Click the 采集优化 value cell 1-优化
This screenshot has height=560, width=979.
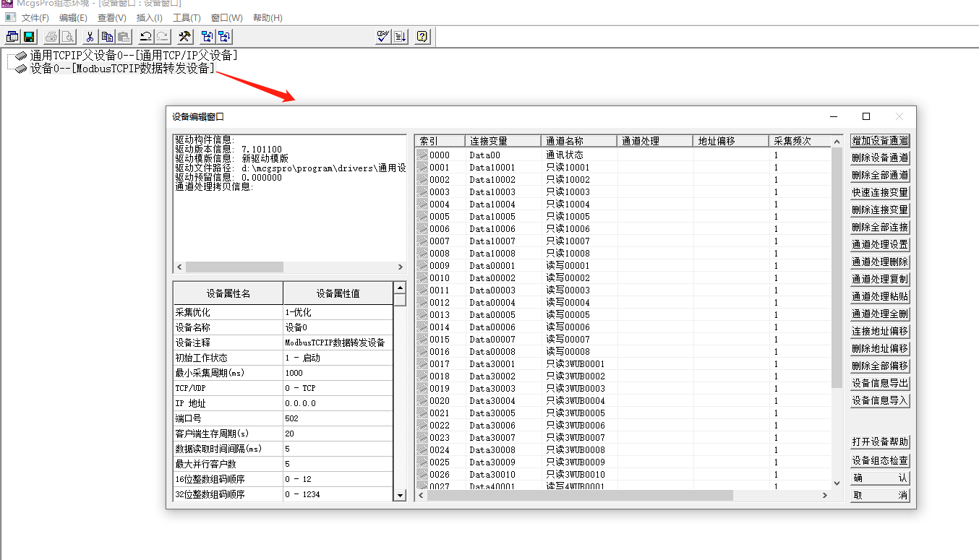click(x=338, y=313)
